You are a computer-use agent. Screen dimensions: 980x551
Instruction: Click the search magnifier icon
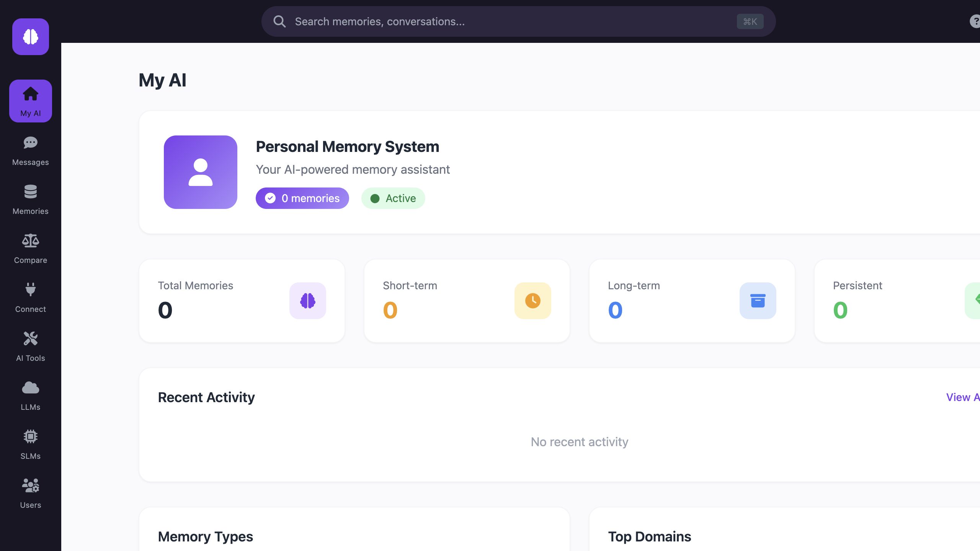280,21
